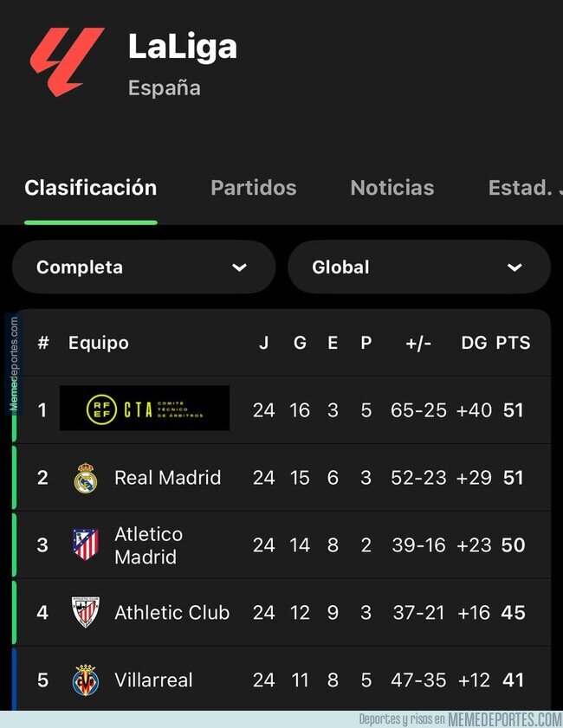Click the DG column header
This screenshot has height=728, width=563.
[474, 343]
